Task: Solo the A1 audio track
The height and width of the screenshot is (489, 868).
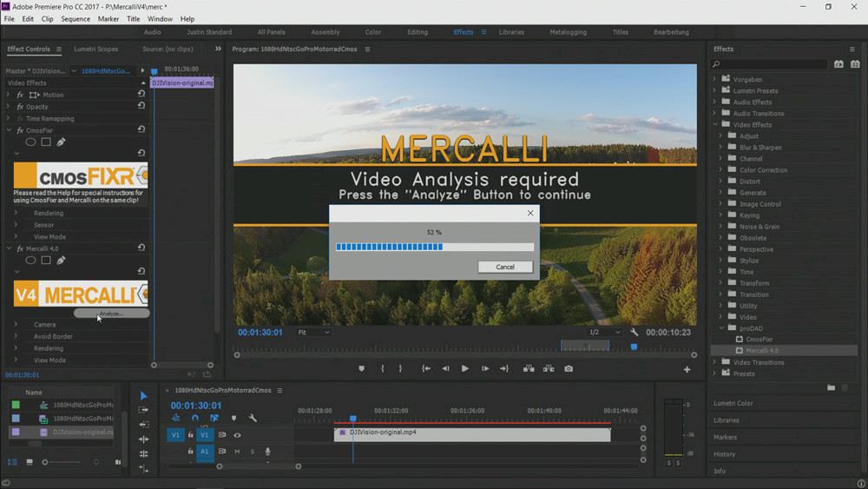Action: [x=253, y=452]
